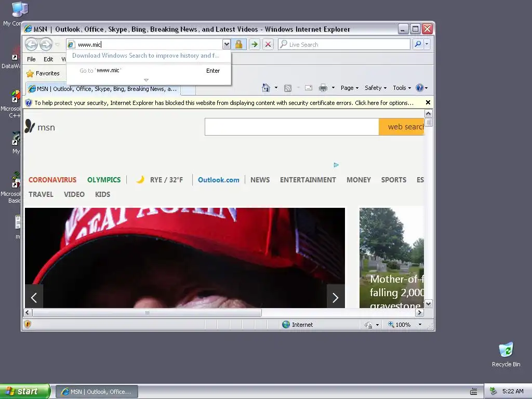Open the SPORTS section
Screen dimensions: 532x399
[x=394, y=180]
